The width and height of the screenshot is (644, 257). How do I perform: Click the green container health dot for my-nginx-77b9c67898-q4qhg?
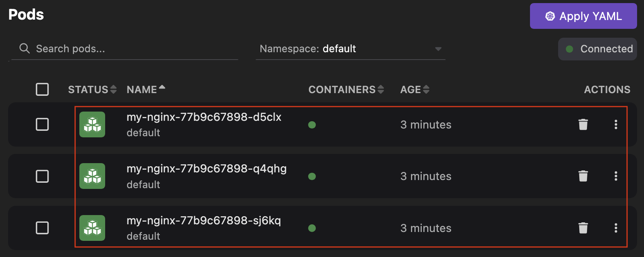click(x=312, y=176)
